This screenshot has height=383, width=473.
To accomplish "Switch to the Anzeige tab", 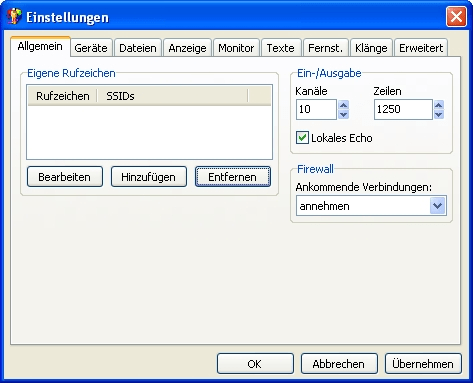I will click(187, 48).
